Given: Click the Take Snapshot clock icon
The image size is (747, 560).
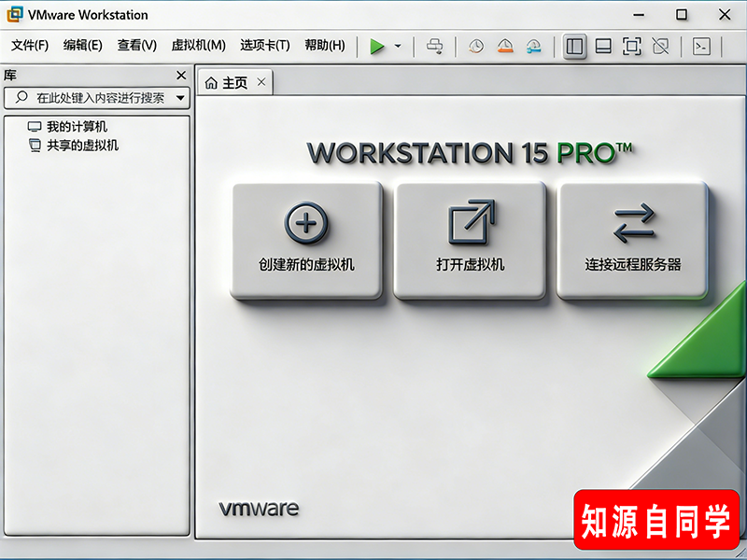Looking at the screenshot, I should [x=474, y=45].
